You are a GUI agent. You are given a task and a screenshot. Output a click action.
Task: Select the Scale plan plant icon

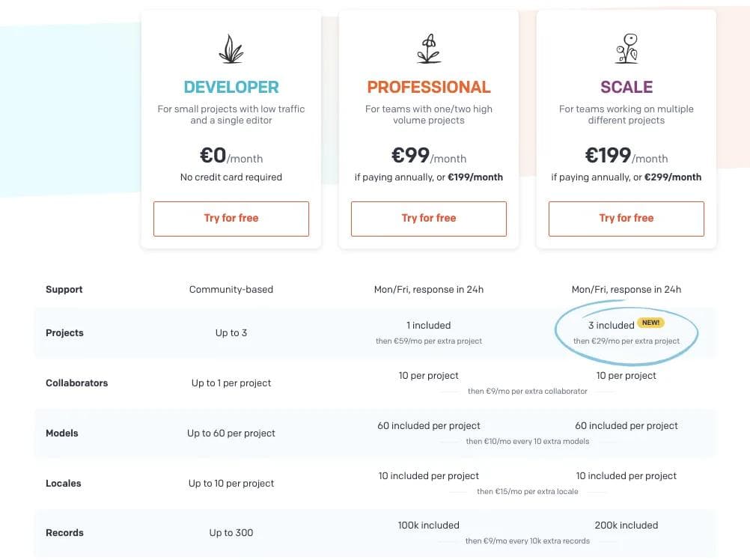626,47
